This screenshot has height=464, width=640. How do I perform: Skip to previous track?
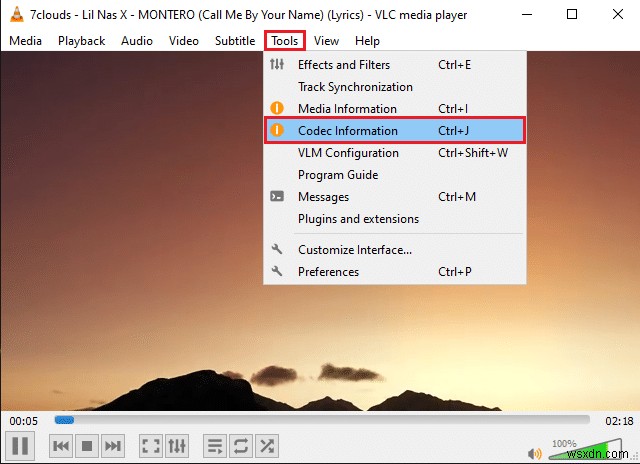(61, 446)
